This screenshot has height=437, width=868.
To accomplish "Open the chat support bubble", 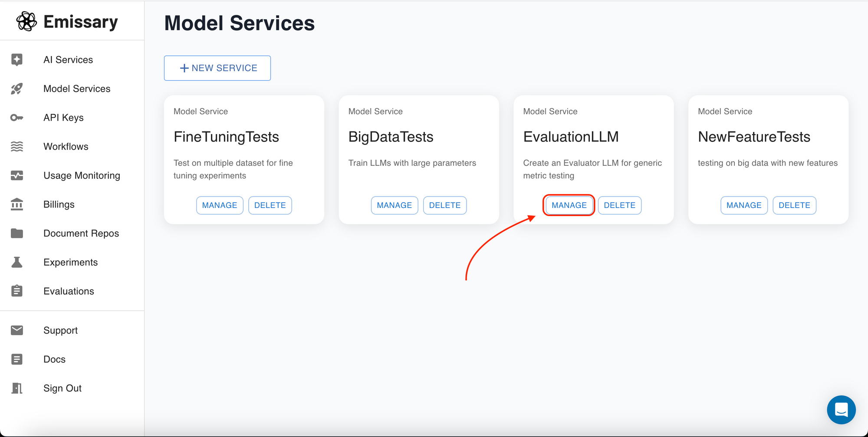I will tap(841, 410).
